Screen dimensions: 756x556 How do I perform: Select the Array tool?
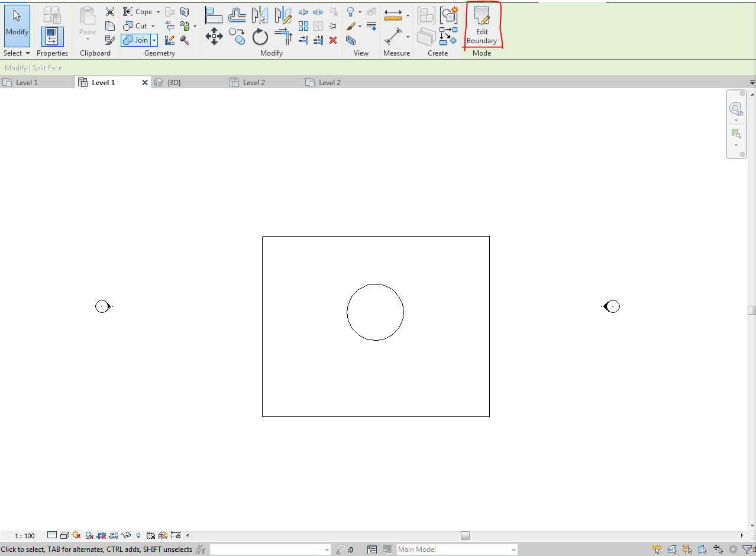303,26
